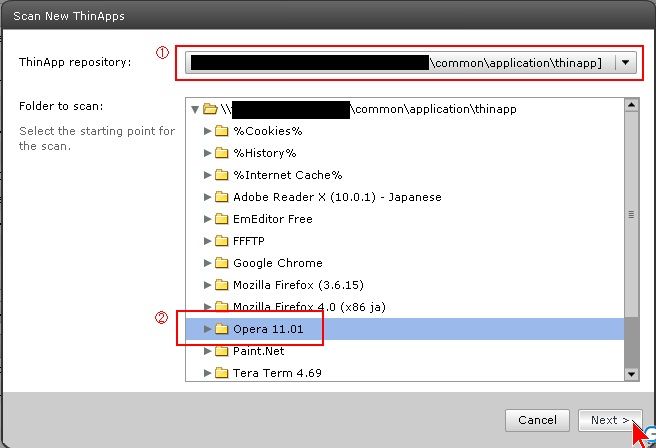Screen dimensions: 656x448
Task: Select Mozilla Firefox 4.0 (x86 ja) text
Action: click(309, 307)
